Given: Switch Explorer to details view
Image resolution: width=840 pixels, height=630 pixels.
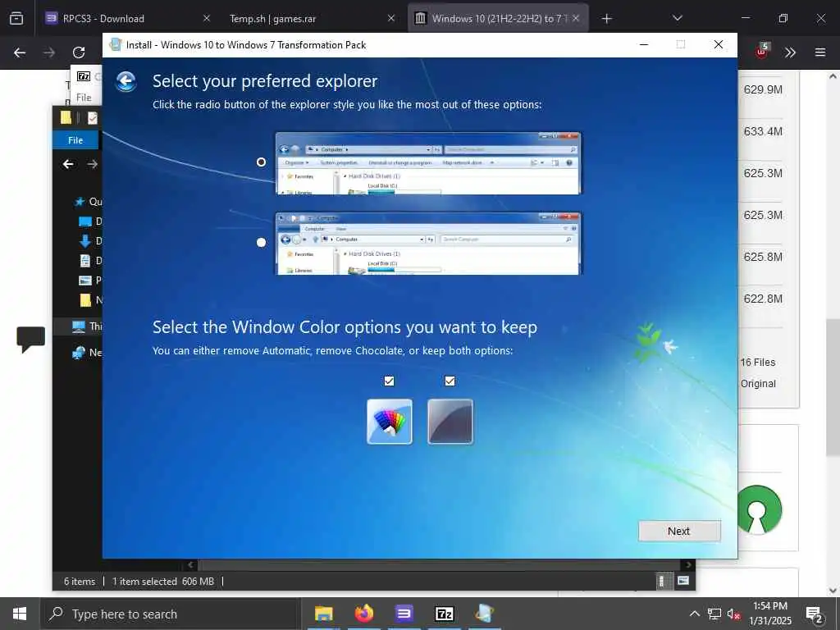Looking at the screenshot, I should click(662, 582).
